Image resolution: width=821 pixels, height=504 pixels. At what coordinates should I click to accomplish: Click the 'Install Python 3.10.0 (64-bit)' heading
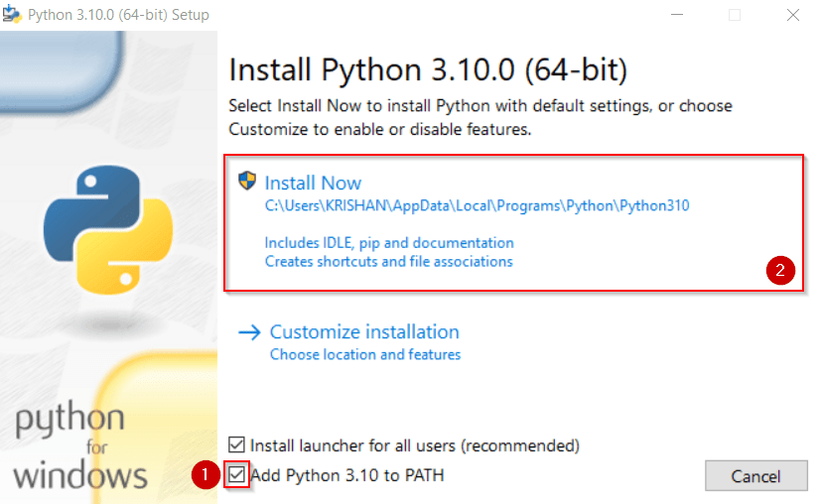click(428, 69)
